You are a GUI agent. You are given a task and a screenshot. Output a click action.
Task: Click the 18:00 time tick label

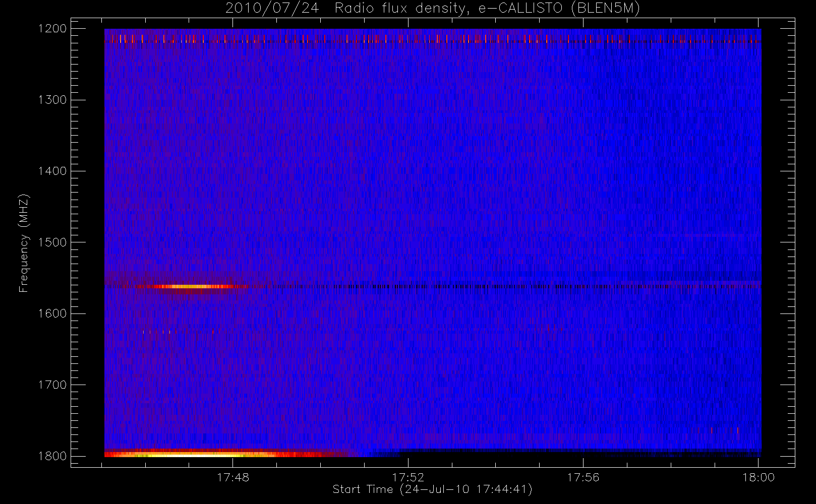coord(758,477)
